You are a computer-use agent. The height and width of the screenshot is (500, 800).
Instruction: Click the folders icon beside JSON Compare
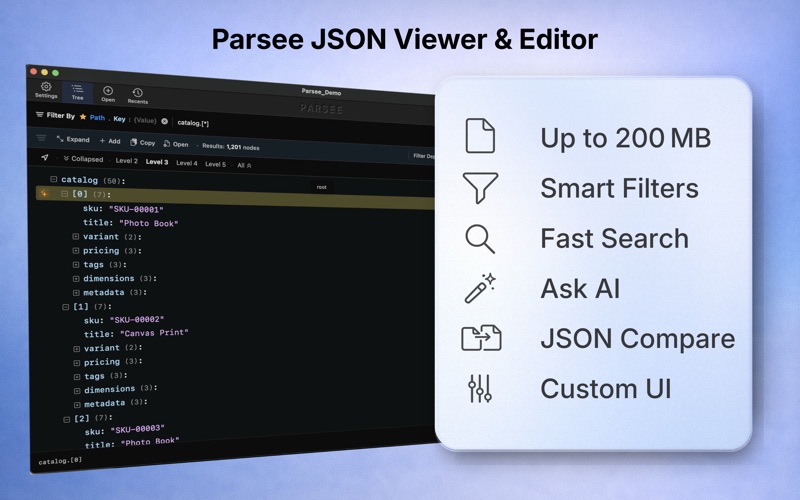tap(481, 338)
